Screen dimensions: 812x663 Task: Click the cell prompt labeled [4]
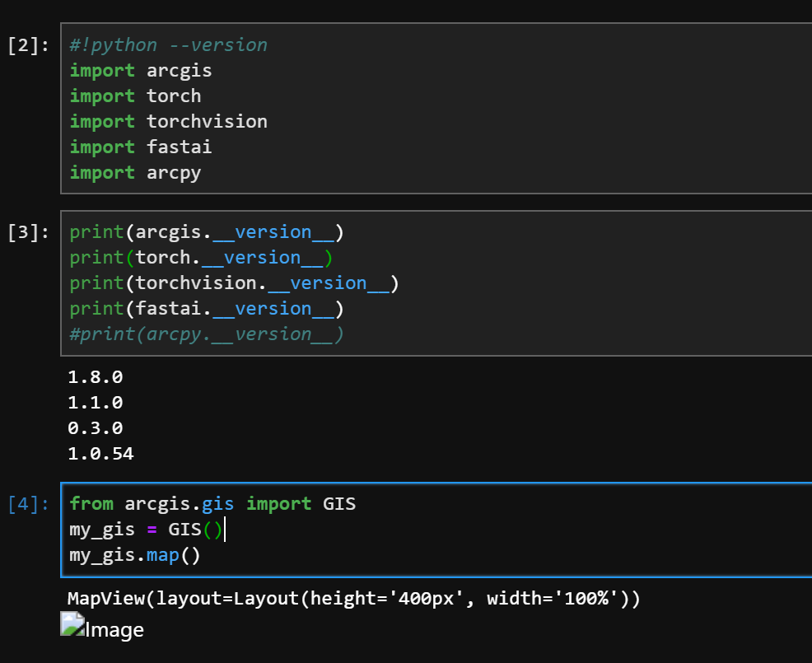tap(27, 503)
